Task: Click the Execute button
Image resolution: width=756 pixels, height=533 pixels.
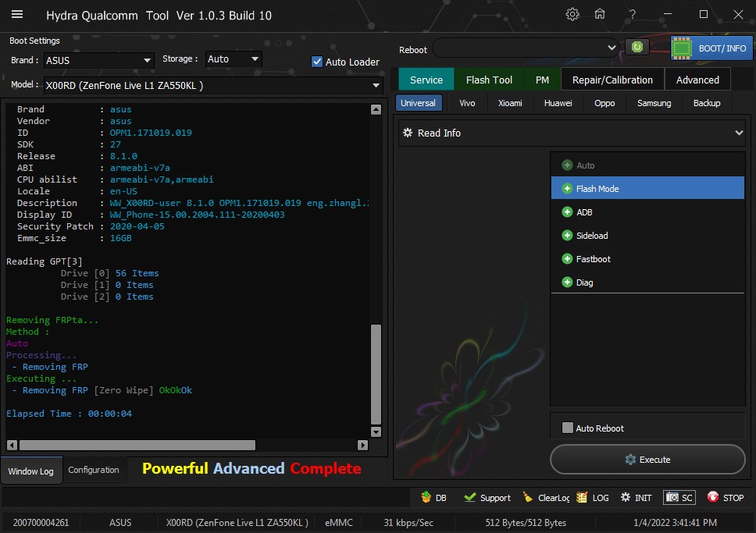Action: [647, 460]
